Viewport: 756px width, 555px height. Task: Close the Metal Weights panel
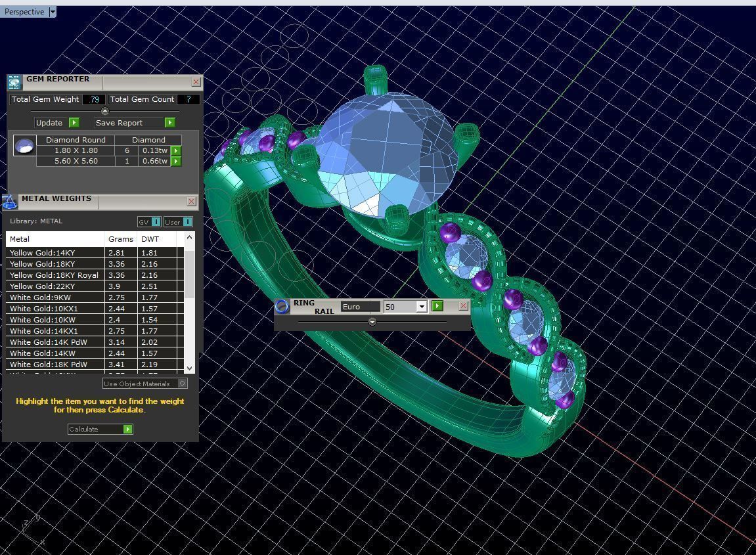point(191,201)
